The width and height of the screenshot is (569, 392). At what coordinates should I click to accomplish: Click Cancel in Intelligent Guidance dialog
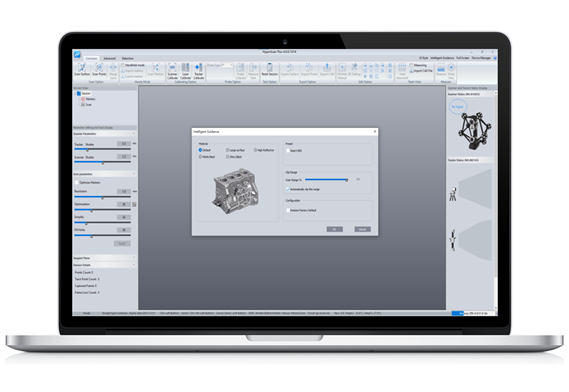tap(363, 229)
